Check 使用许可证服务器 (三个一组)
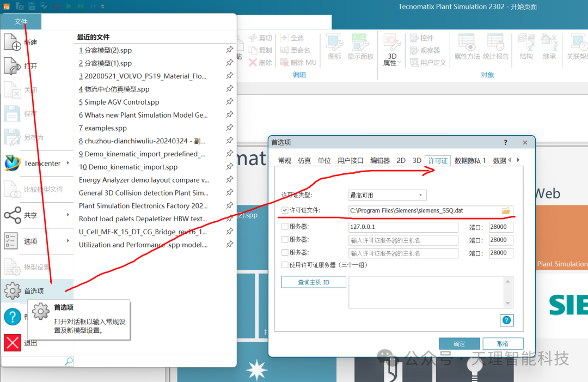 [285, 265]
